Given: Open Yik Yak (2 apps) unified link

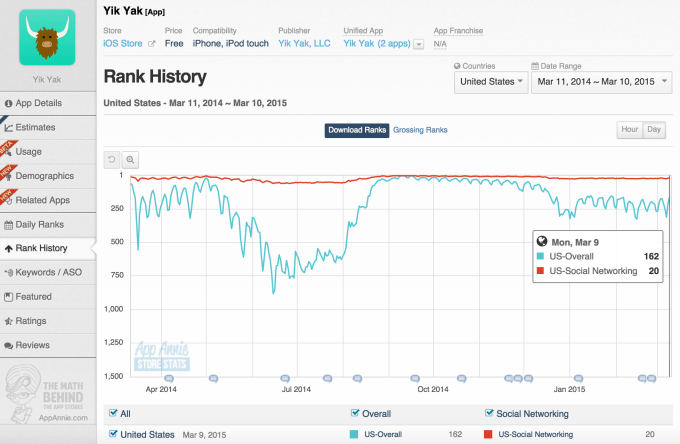Looking at the screenshot, I should [377, 43].
